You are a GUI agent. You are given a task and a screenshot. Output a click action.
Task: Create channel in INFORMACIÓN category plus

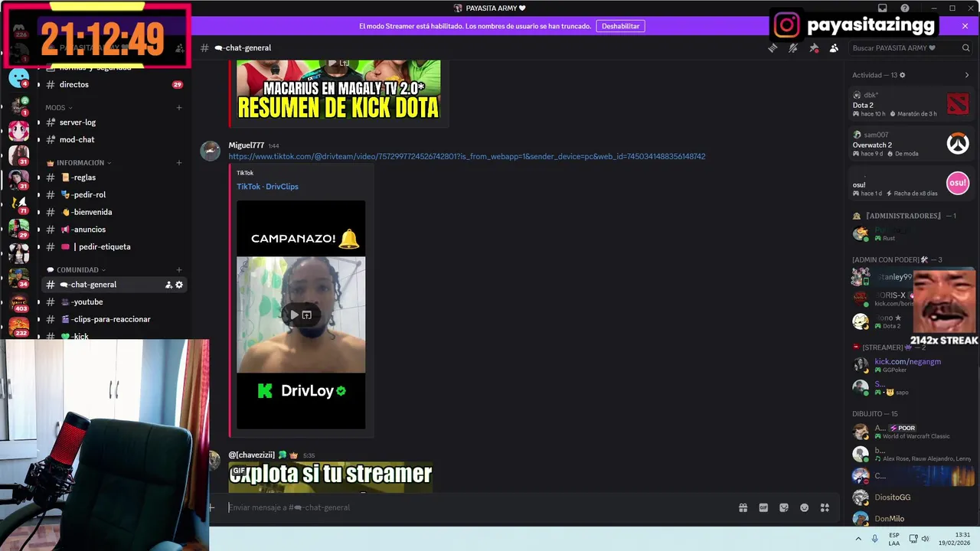click(179, 163)
